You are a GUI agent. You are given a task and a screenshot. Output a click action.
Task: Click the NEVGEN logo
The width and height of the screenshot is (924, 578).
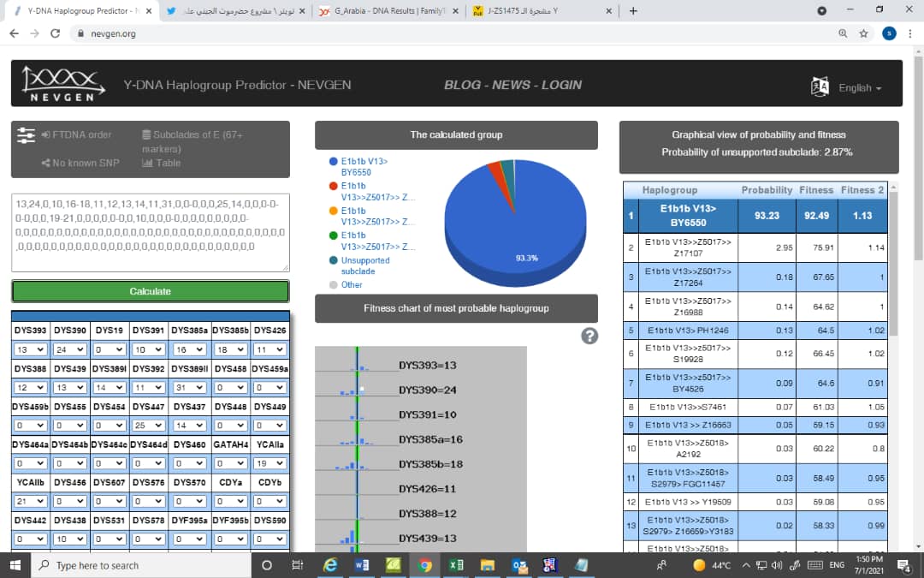click(63, 84)
